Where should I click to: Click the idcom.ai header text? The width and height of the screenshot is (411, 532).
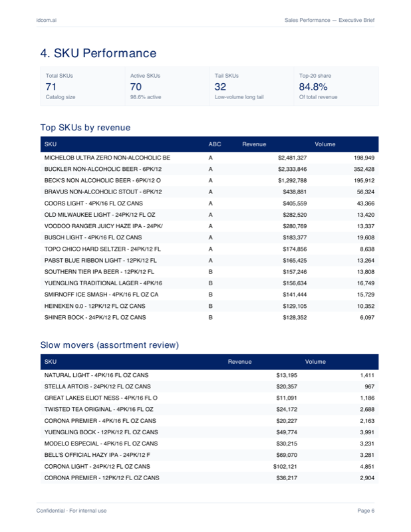(47, 21)
